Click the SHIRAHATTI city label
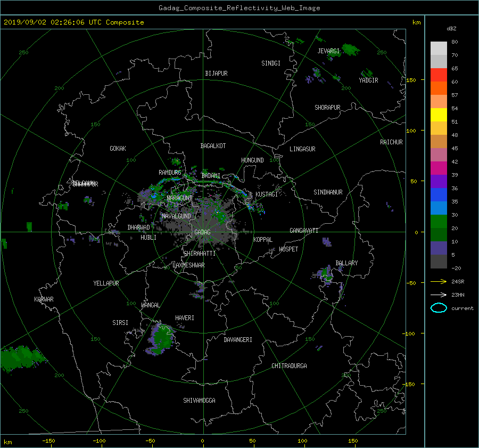 [200, 254]
